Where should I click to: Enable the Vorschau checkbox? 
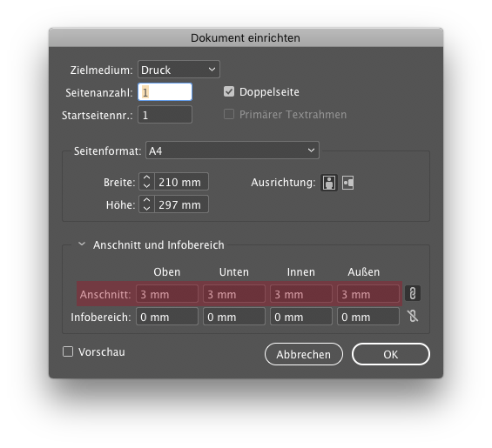(68, 351)
